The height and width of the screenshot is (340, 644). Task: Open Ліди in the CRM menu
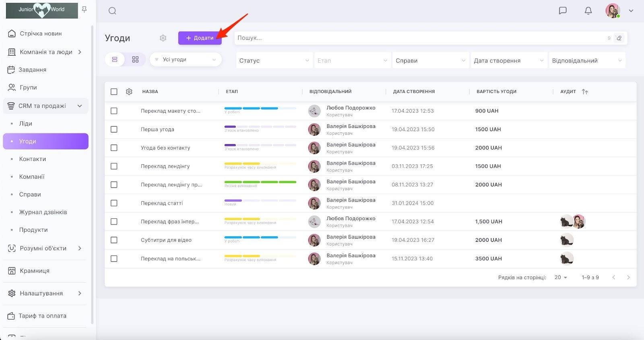pos(26,124)
